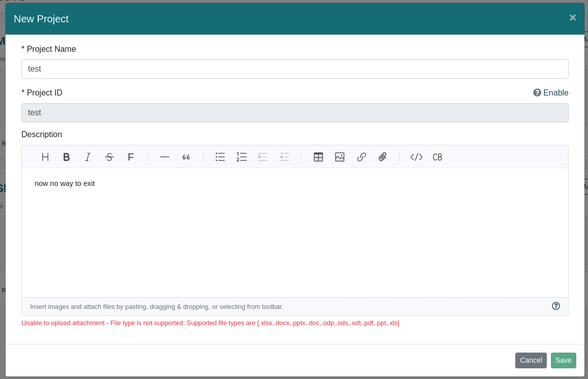Viewport: 588px width, 379px height.
Task: Click the '* Project Name' label
Action: (x=49, y=49)
